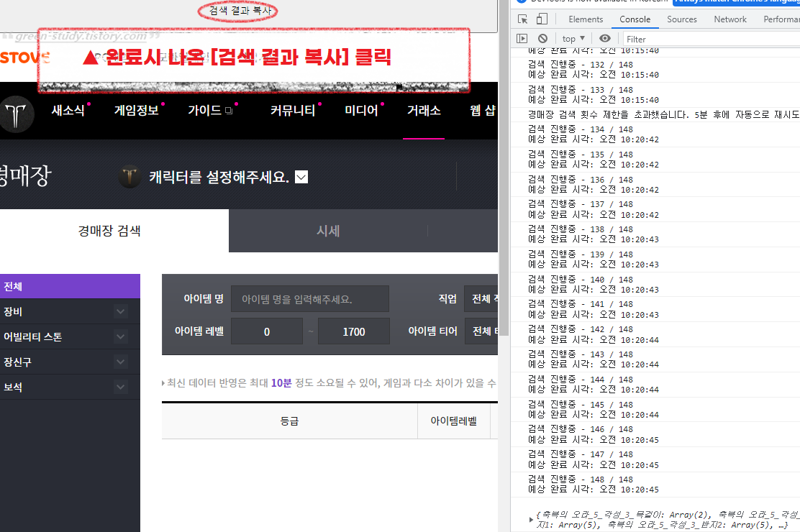Open the 커뮤니티 menu

click(x=292, y=111)
